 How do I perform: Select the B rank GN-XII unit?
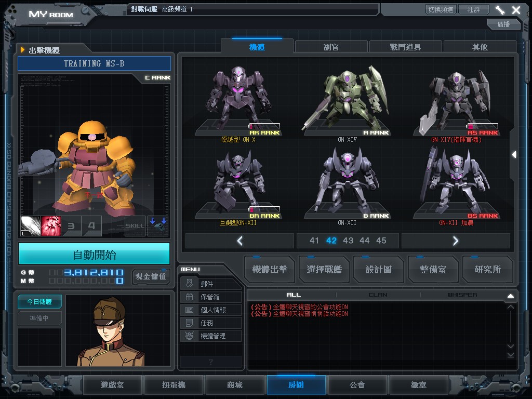(347, 187)
